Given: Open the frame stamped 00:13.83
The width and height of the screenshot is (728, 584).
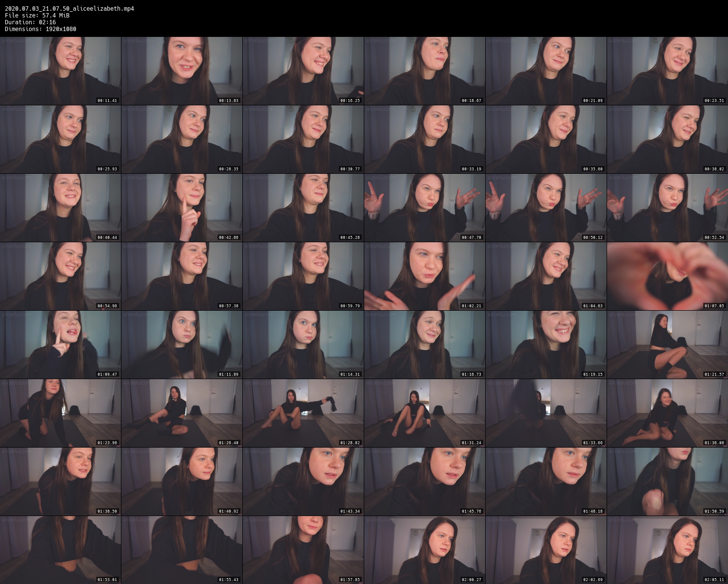Looking at the screenshot, I should (x=182, y=70).
